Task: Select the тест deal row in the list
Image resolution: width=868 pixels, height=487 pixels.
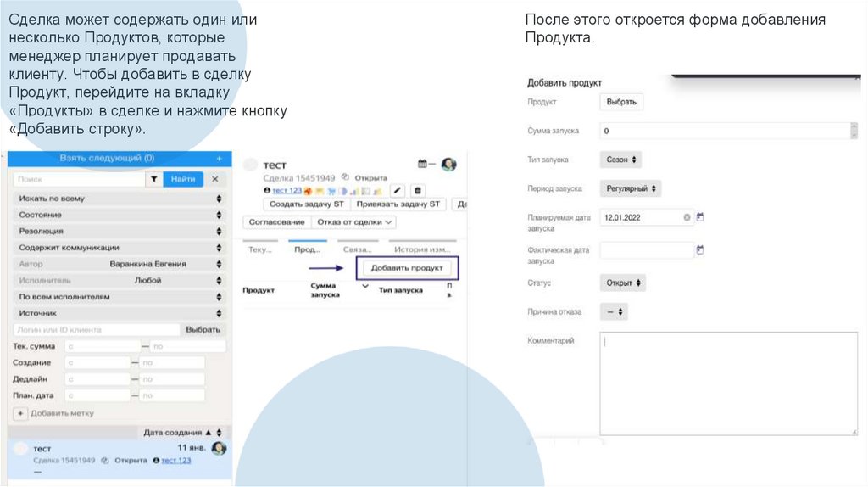Action: pos(120,459)
